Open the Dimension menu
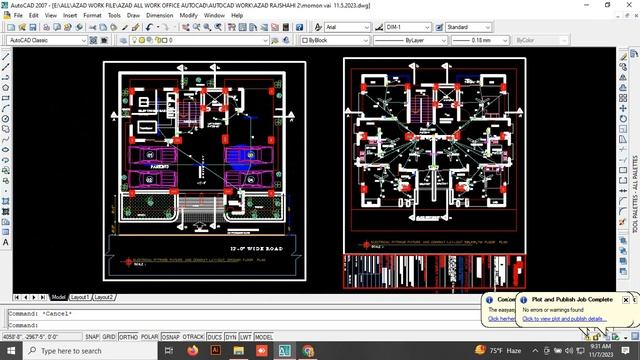Screen dimensions: 640x360 click(x=160, y=16)
